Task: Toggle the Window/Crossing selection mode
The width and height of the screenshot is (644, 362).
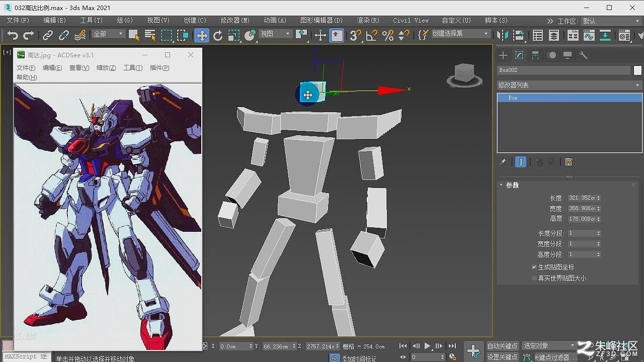Action: click(183, 35)
